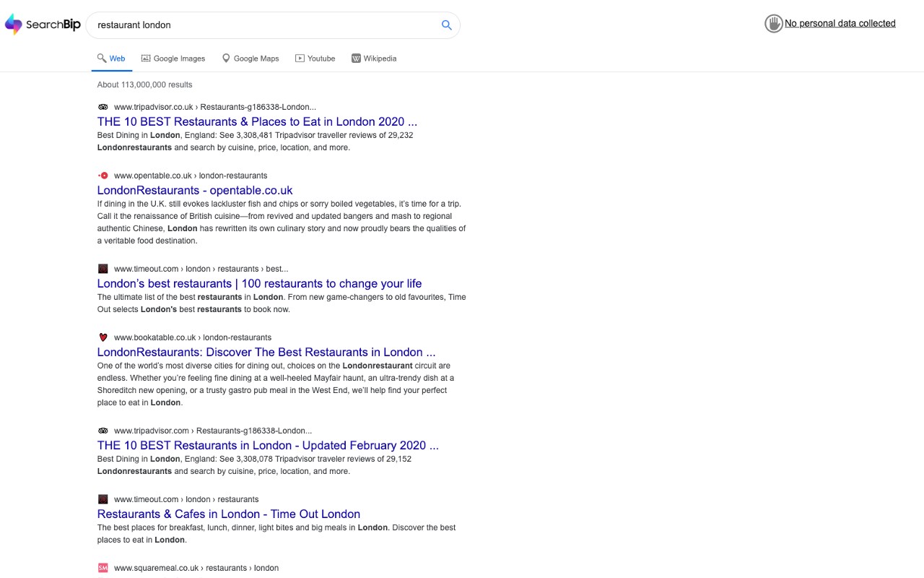Open LondonRestaurants - opentable.co.uk result
Viewport: 924px width, 578px height.
pyautogui.click(x=195, y=190)
